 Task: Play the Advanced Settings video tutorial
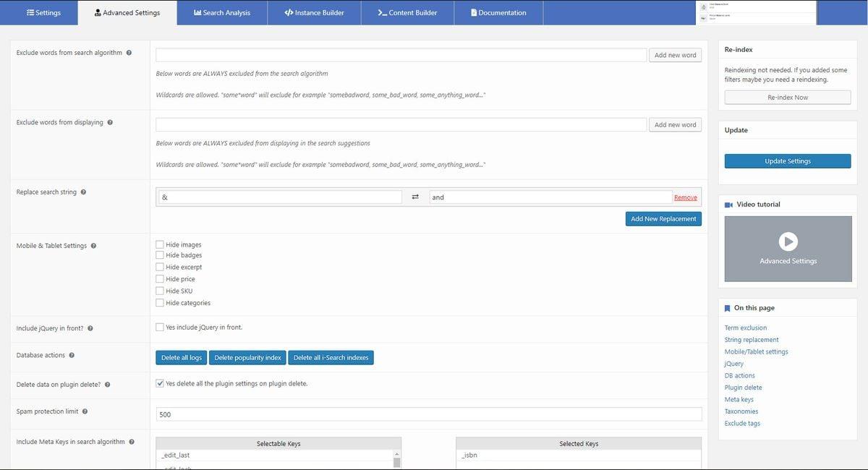coord(788,242)
